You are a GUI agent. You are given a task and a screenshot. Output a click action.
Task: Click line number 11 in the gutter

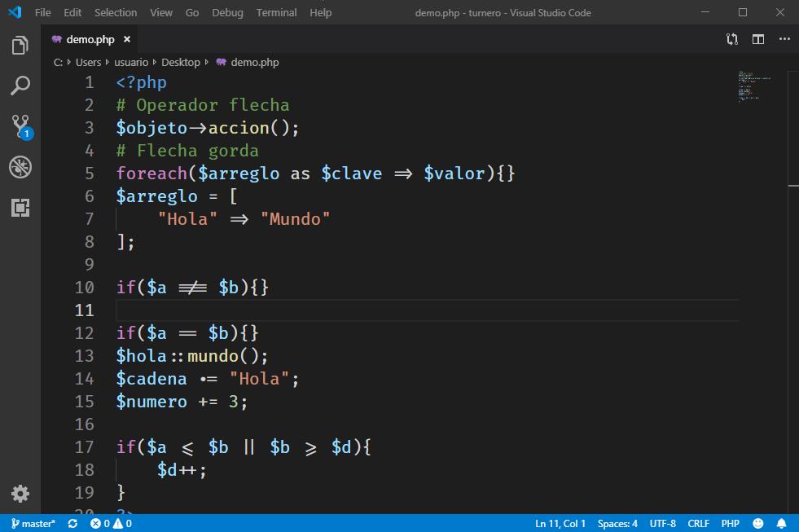pyautogui.click(x=84, y=310)
